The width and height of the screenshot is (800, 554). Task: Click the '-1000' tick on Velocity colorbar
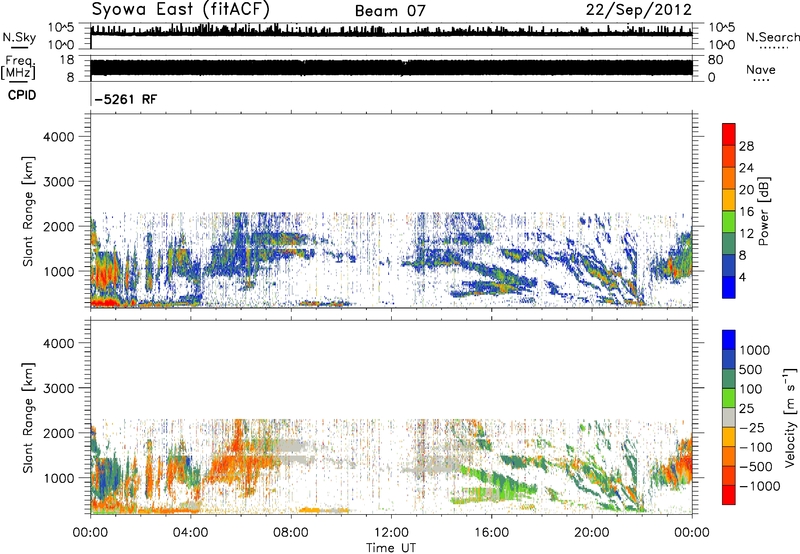click(x=759, y=486)
